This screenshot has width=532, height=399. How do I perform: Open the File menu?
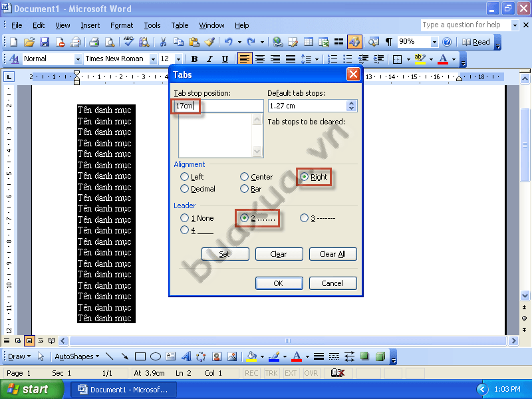17,25
